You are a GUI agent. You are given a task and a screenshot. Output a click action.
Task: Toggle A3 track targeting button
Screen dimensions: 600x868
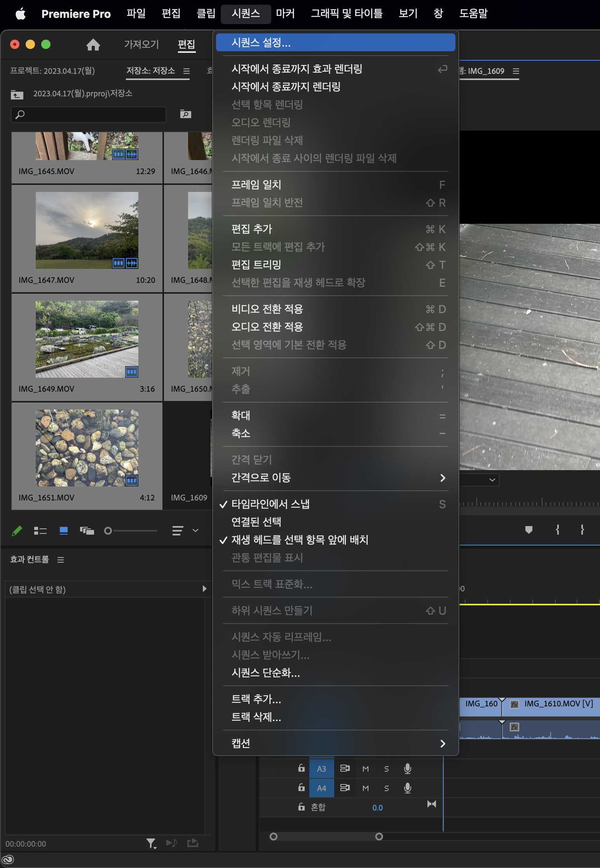(322, 769)
